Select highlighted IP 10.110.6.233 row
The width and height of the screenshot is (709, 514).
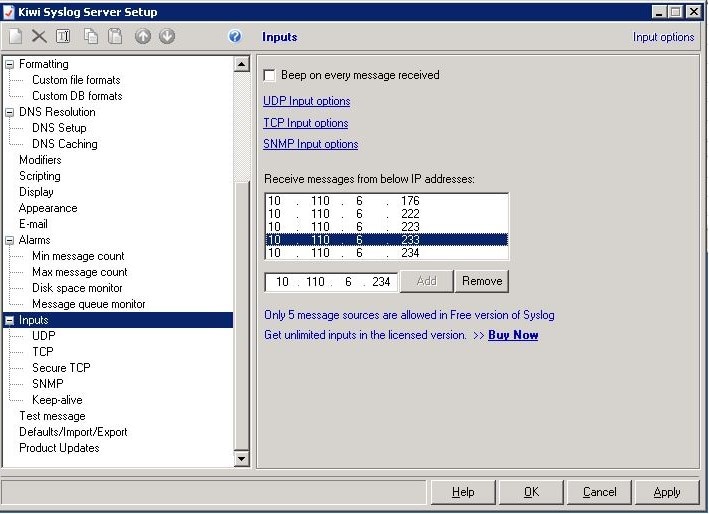coord(387,240)
